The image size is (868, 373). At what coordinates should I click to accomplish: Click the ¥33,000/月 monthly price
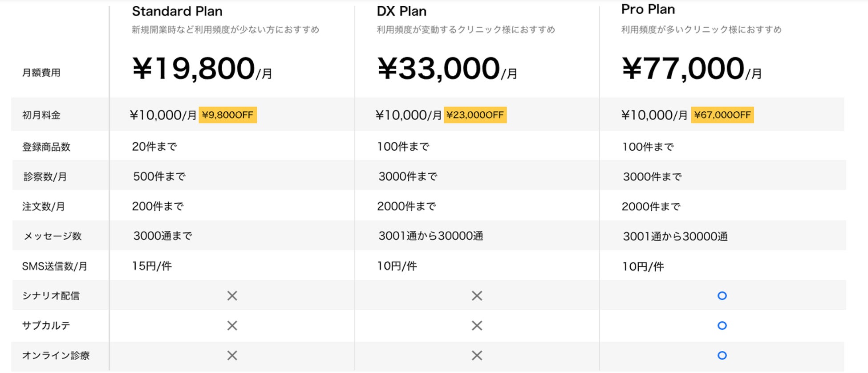pyautogui.click(x=447, y=69)
